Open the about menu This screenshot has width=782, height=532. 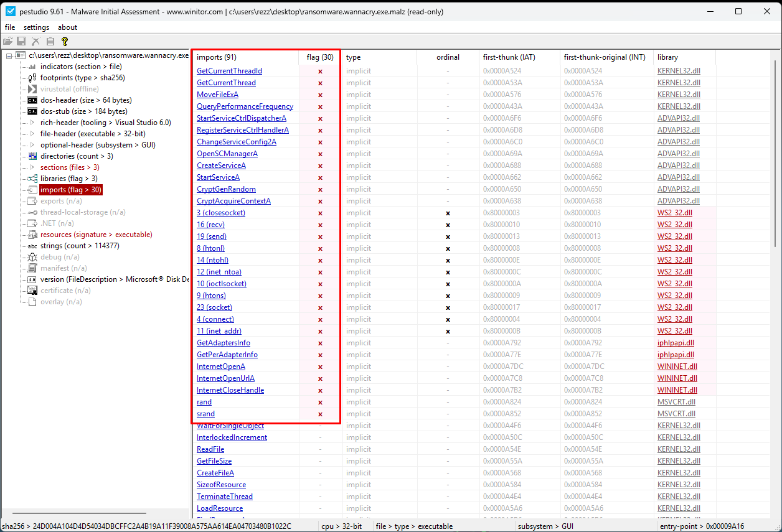pos(67,27)
